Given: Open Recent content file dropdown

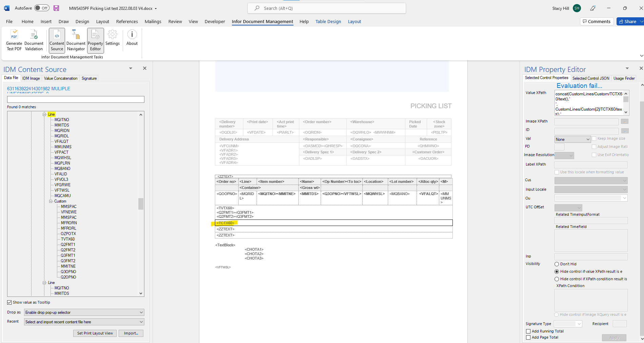Looking at the screenshot, I should [x=84, y=322].
